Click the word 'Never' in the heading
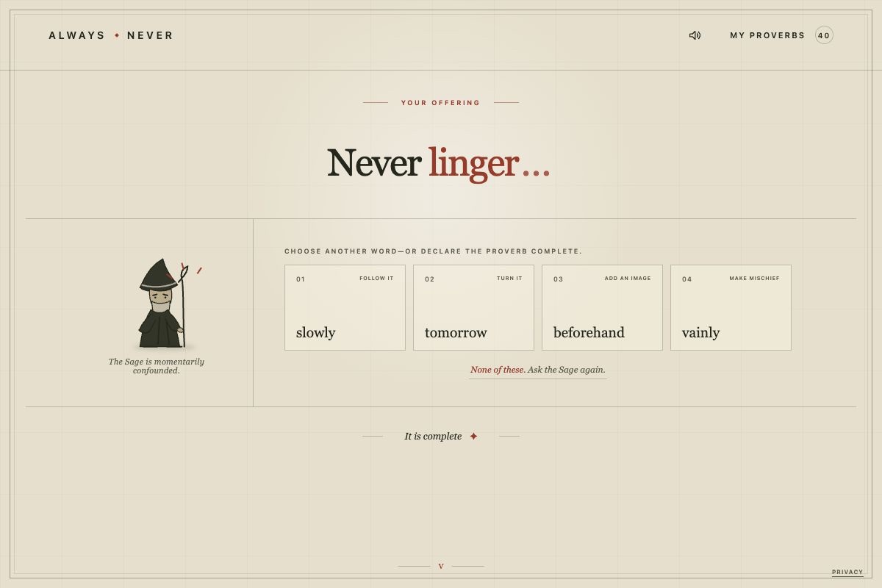This screenshot has height=588, width=882. (373, 163)
